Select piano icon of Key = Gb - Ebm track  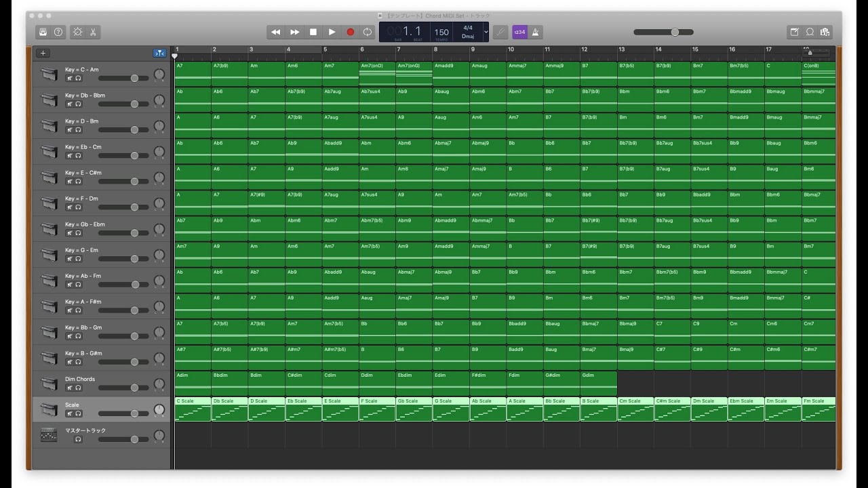coord(49,228)
